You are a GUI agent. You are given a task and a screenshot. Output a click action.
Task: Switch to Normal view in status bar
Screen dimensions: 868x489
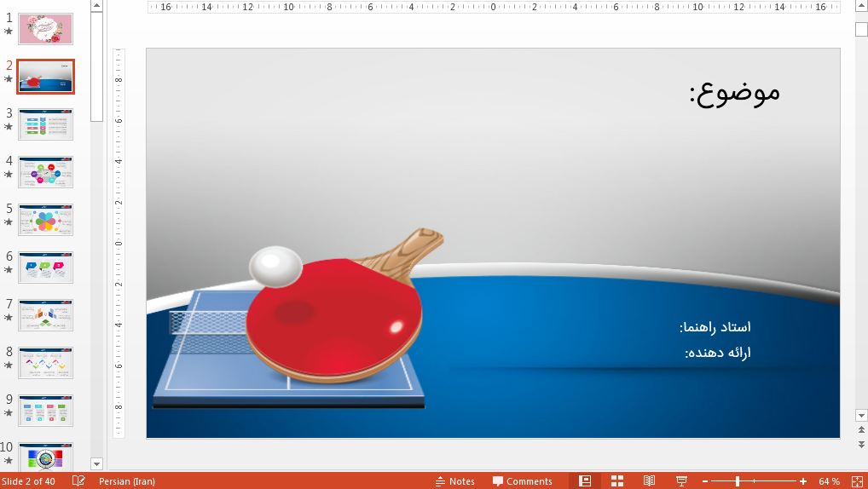click(x=584, y=481)
